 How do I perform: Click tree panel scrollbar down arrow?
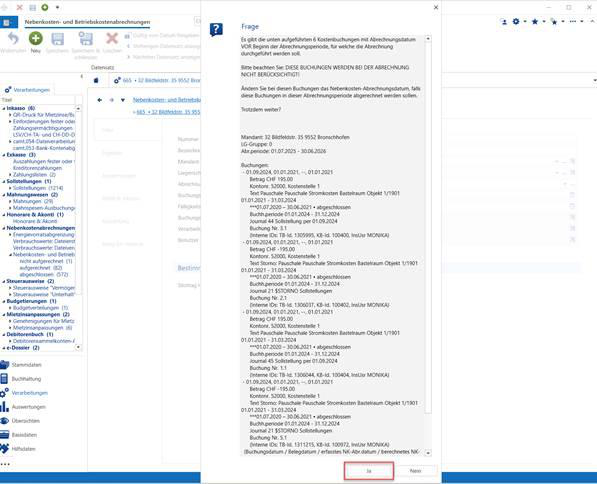tap(78, 347)
